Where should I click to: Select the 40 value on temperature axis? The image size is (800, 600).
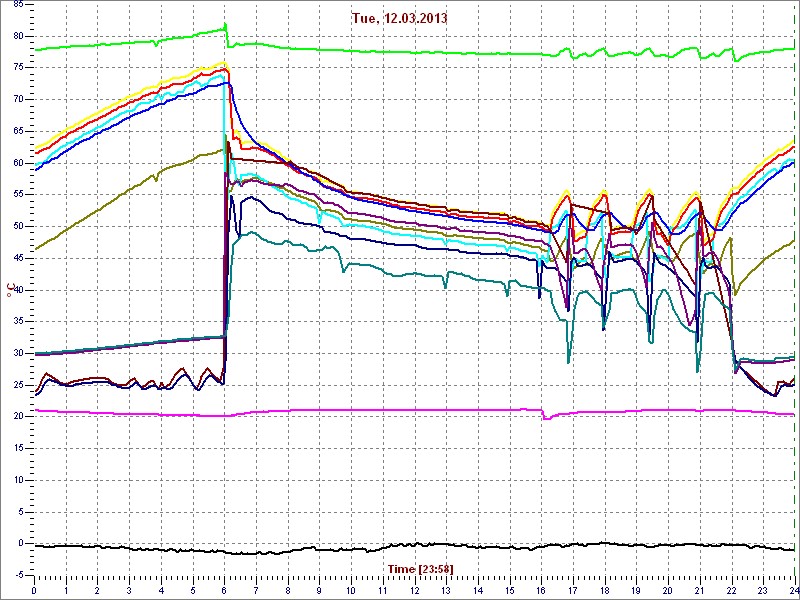17,290
